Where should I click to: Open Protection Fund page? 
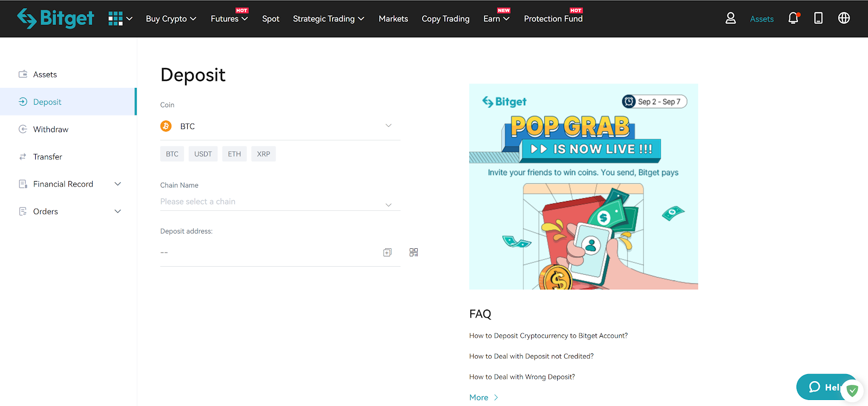point(553,18)
